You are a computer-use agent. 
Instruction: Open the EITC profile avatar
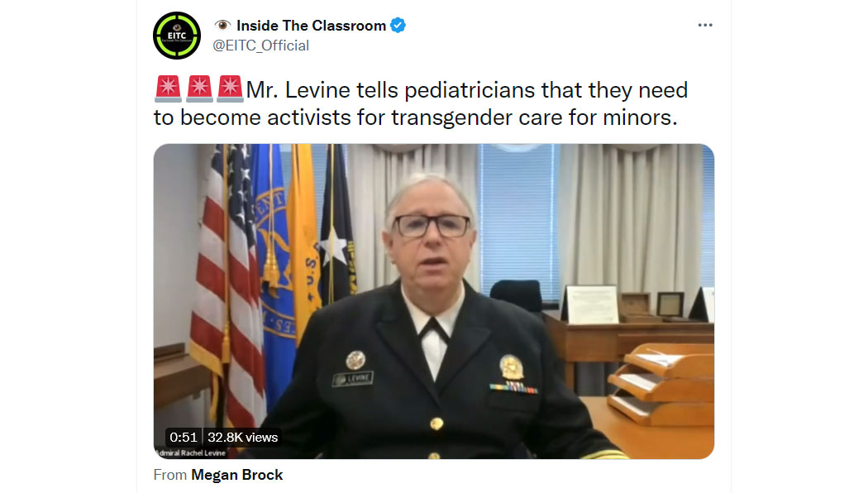pyautogui.click(x=177, y=36)
